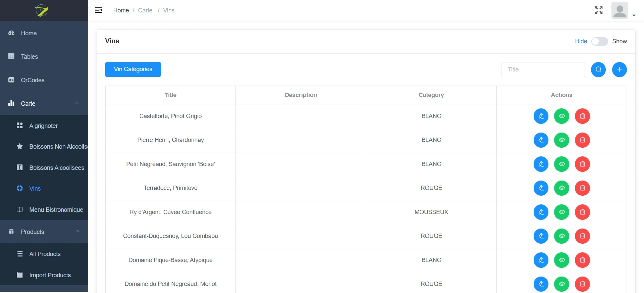Go to Boissons Alcoolisees menu item
Screen dimensions: 644x293
point(56,168)
